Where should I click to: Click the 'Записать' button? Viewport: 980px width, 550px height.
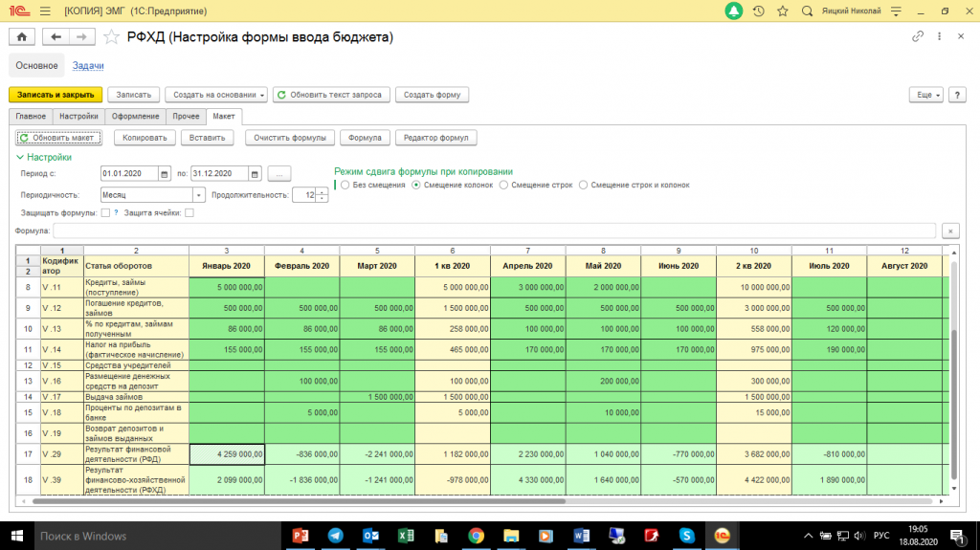134,95
